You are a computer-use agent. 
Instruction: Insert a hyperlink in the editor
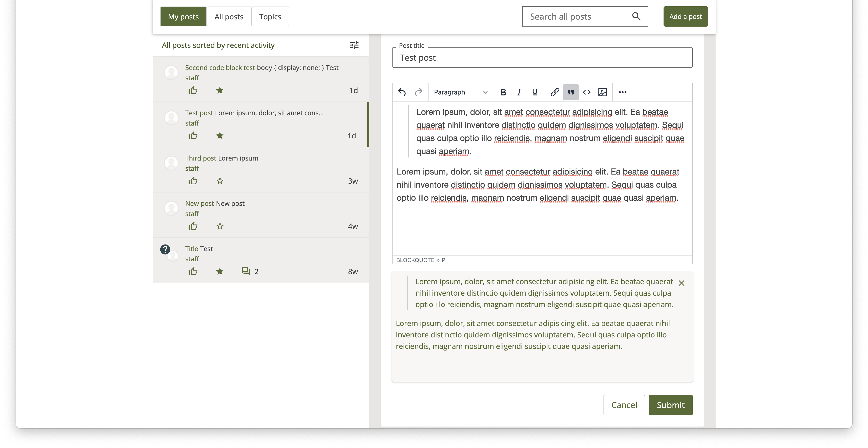[554, 92]
